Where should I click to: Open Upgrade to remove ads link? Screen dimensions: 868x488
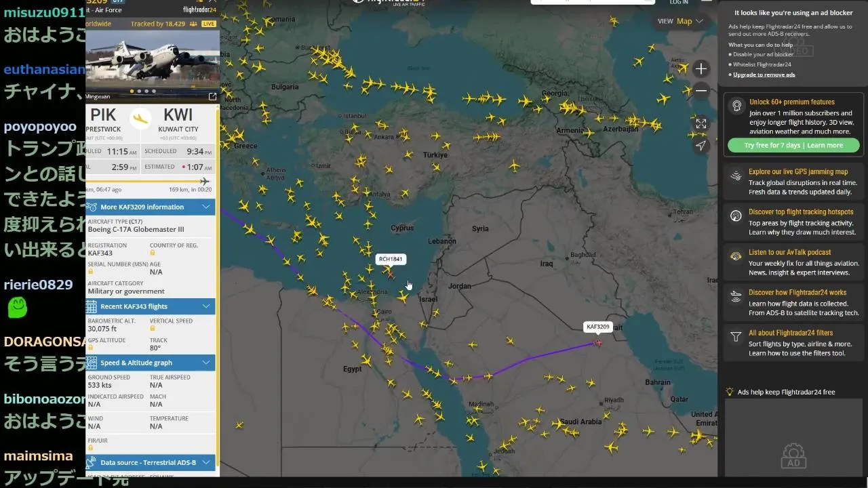(764, 75)
